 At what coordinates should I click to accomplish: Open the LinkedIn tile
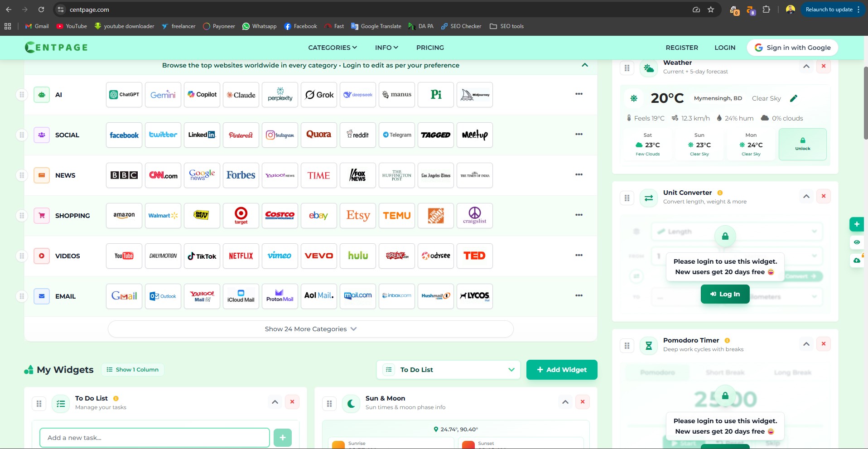click(x=202, y=135)
